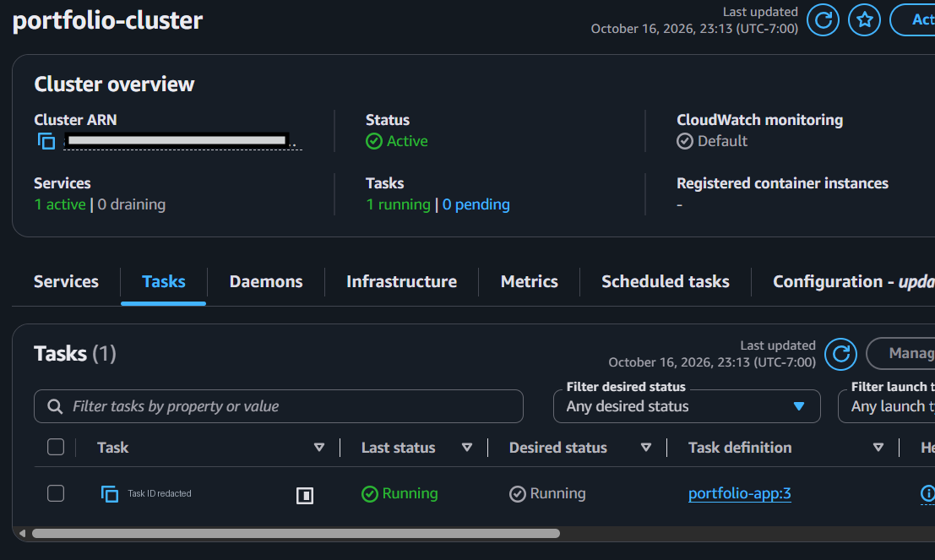The width and height of the screenshot is (935, 560).
Task: Click the redacted Cluster ARN value
Action: tap(182, 141)
